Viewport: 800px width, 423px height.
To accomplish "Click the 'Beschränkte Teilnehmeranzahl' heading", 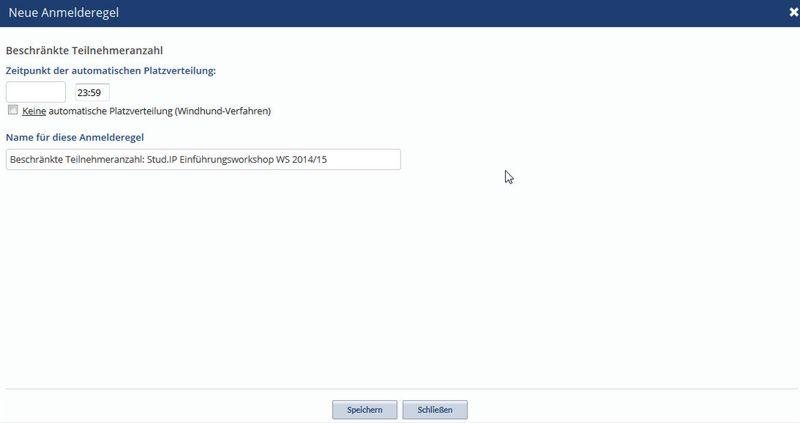I will [x=84, y=51].
